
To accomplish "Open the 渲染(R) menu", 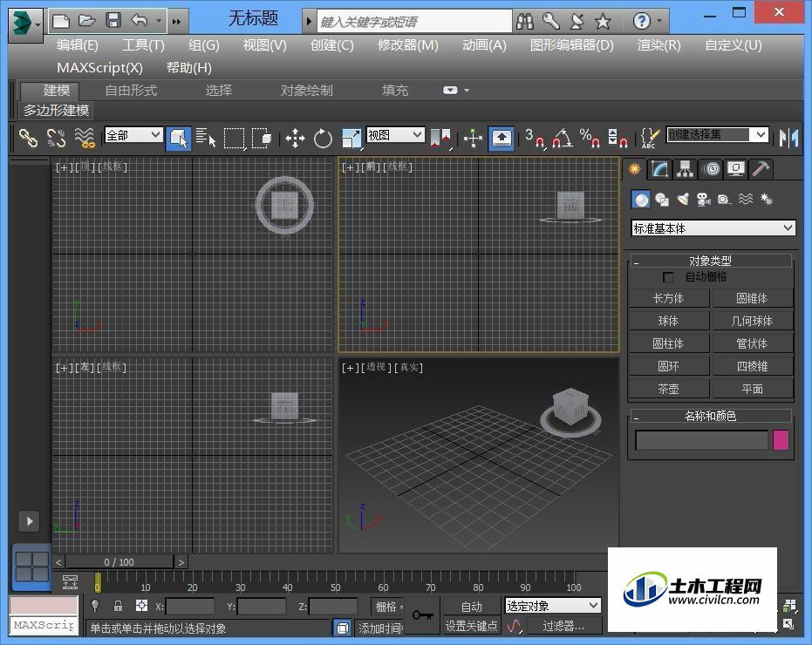I will (658, 45).
